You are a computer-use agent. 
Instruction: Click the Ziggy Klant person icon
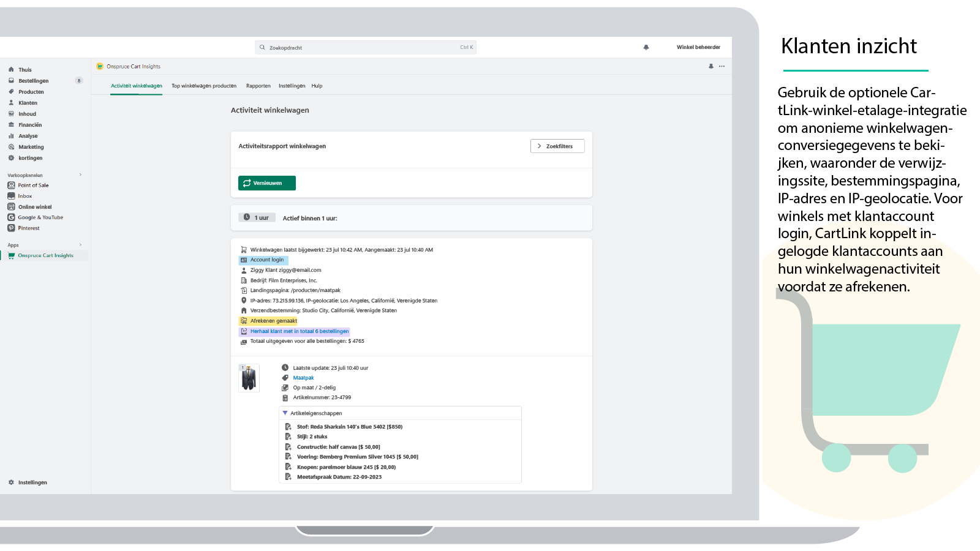244,270
